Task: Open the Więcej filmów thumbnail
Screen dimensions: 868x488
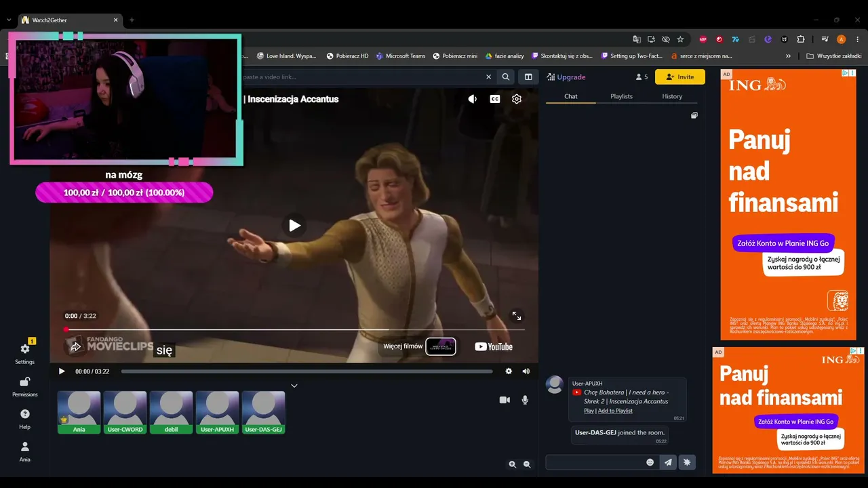Action: [x=441, y=346]
